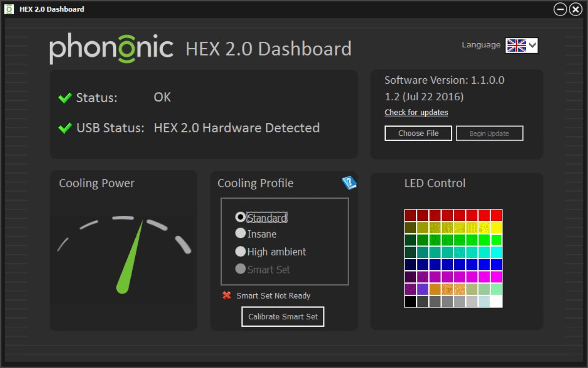Click the Cooling Profile help book icon
The width and height of the screenshot is (588, 368).
pyautogui.click(x=349, y=183)
